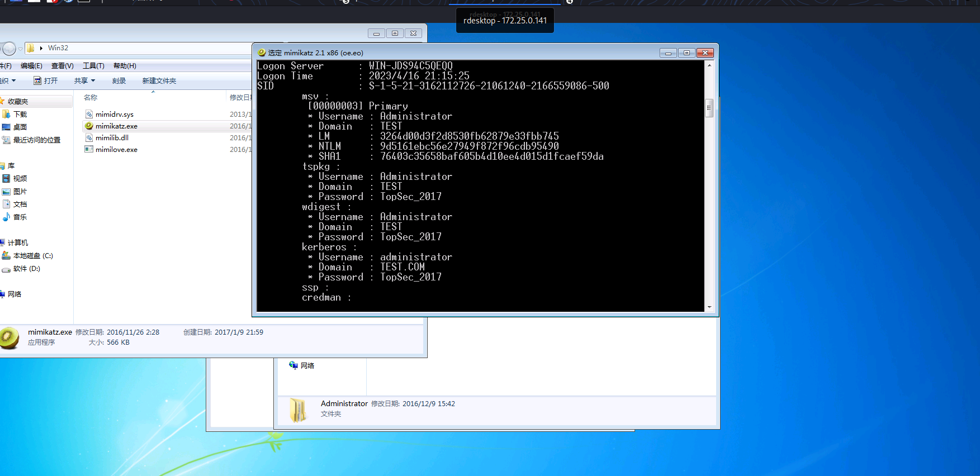Click 修改日期: 2016/12/9 15:42 in bottom pane

(413, 403)
